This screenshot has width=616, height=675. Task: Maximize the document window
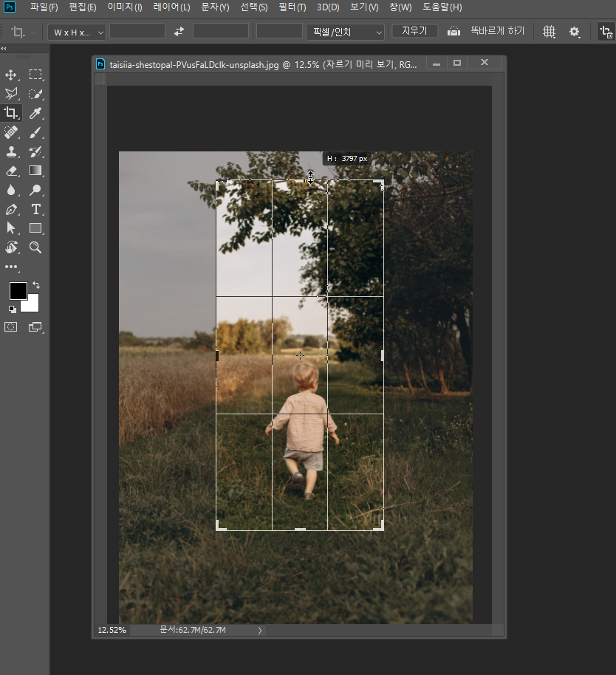[457, 63]
